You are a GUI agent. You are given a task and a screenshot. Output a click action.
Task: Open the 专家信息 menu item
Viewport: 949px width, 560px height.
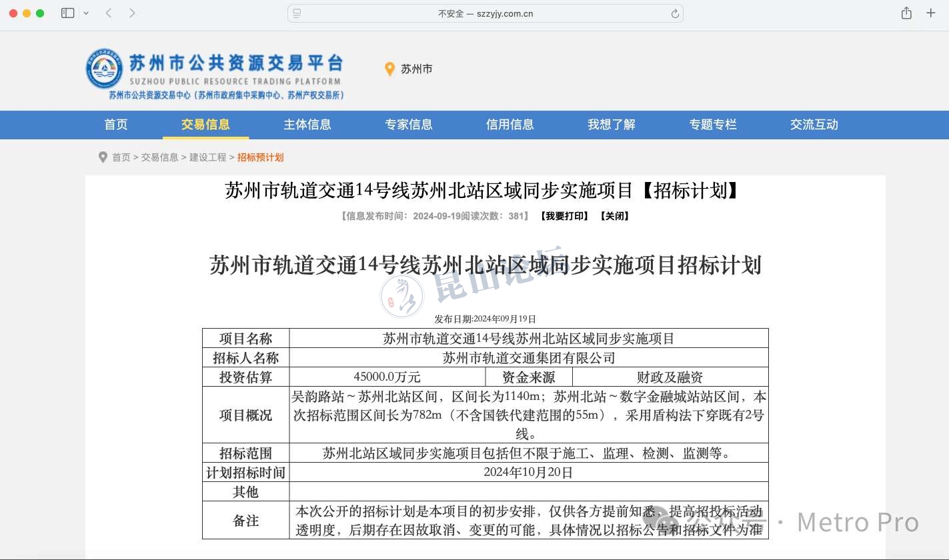click(x=408, y=125)
